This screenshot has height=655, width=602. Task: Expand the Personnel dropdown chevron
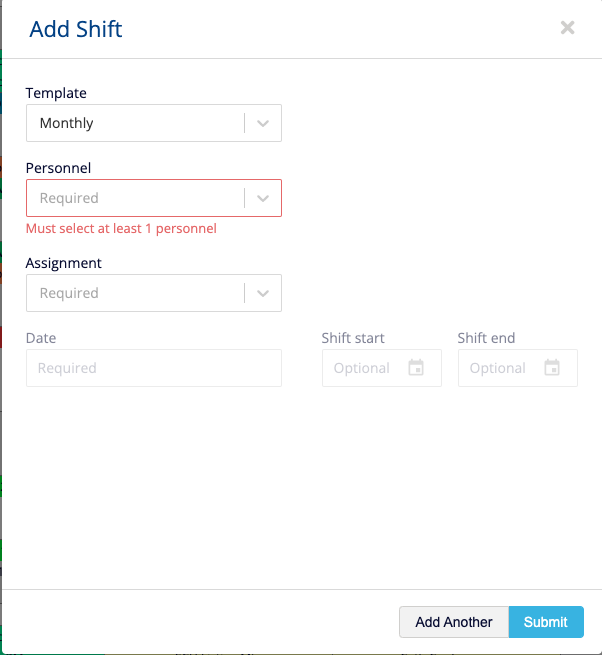[x=263, y=198]
